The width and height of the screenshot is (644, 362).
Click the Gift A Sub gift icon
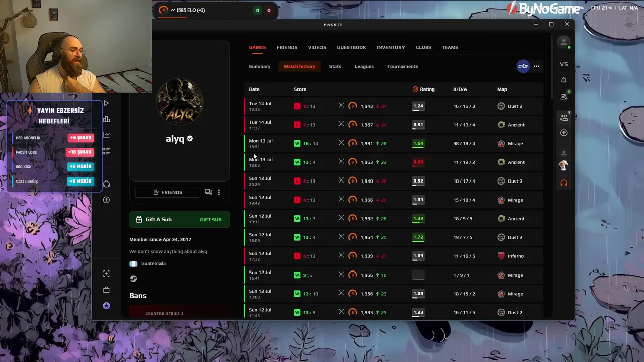coord(139,220)
